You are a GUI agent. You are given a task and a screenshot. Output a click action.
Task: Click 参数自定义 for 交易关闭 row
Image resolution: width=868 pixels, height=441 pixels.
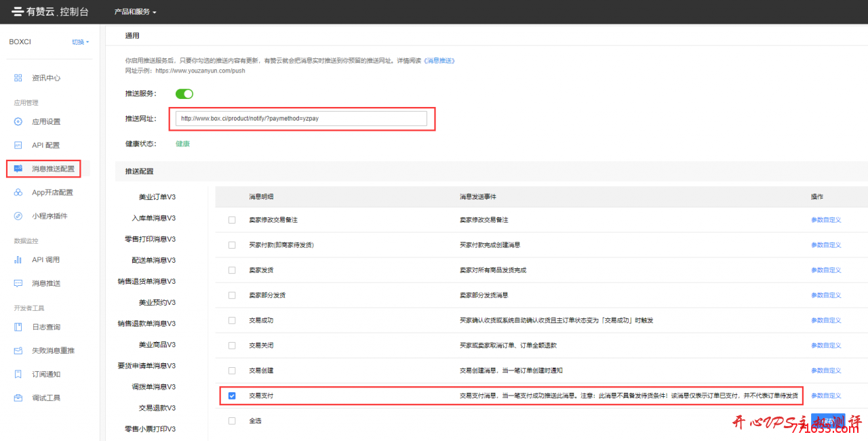(826, 345)
